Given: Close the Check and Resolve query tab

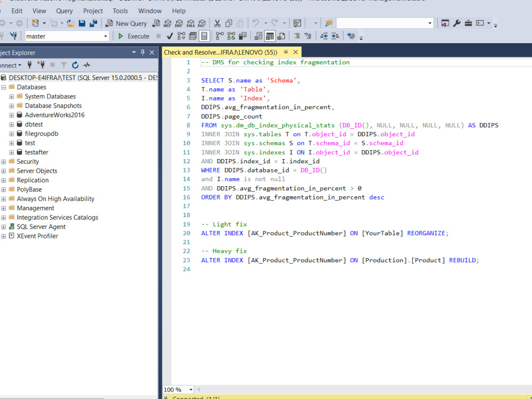Looking at the screenshot, I should (x=295, y=52).
